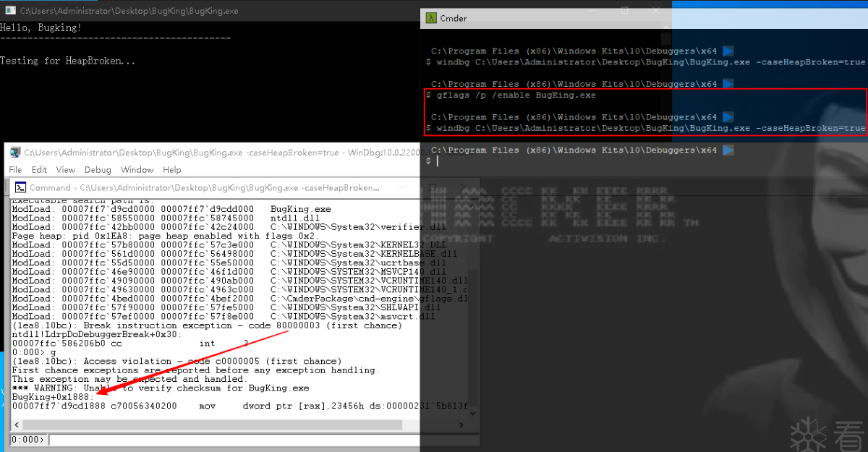Click 'Hello, Bugking!' text in console
Image resolution: width=868 pixels, height=452 pixels.
click(x=41, y=27)
